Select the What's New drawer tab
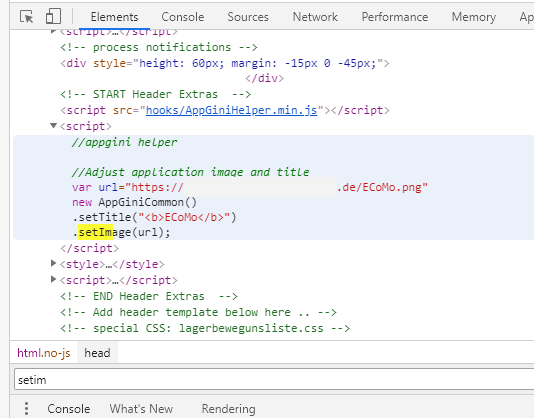Image resolution: width=534 pixels, height=418 pixels. [x=141, y=409]
